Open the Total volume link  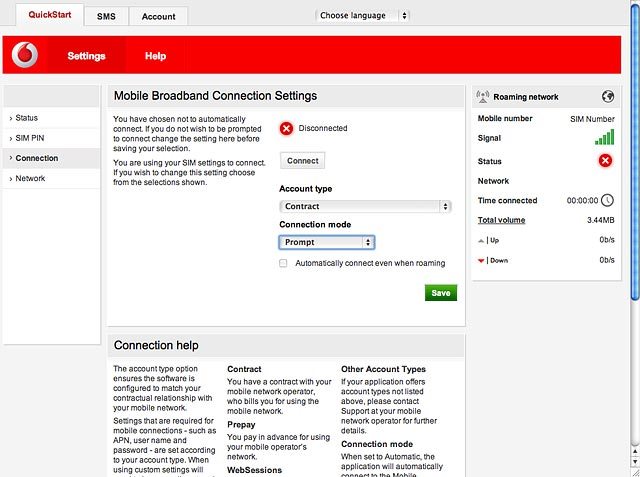pyautogui.click(x=501, y=220)
